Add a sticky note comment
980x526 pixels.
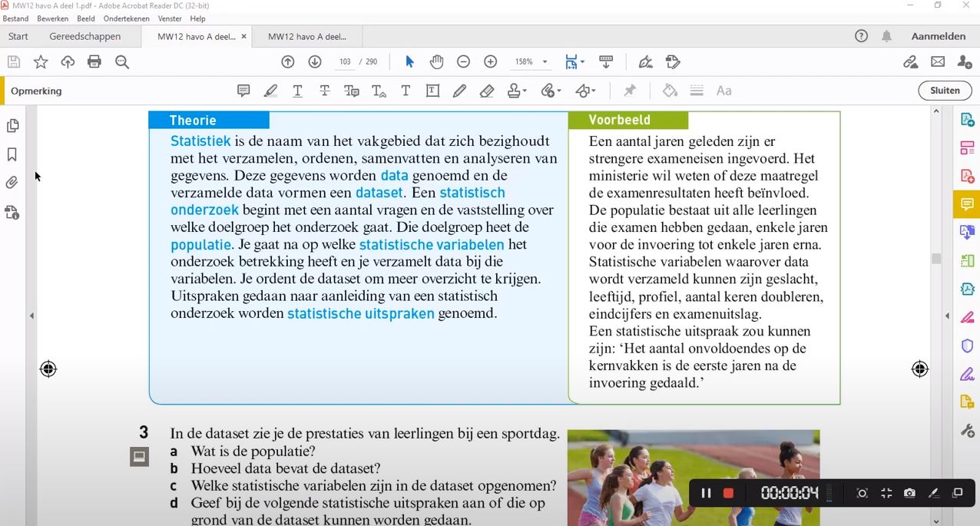243,91
